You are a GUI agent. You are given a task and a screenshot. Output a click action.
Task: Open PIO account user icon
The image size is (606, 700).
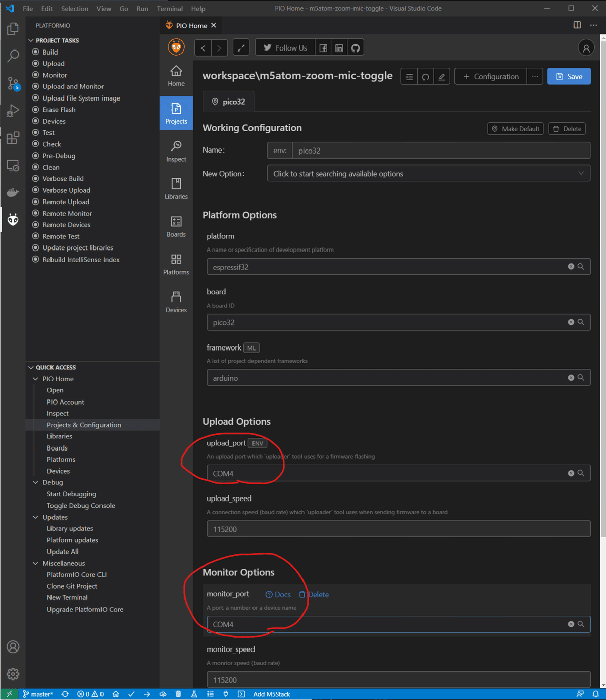[586, 48]
